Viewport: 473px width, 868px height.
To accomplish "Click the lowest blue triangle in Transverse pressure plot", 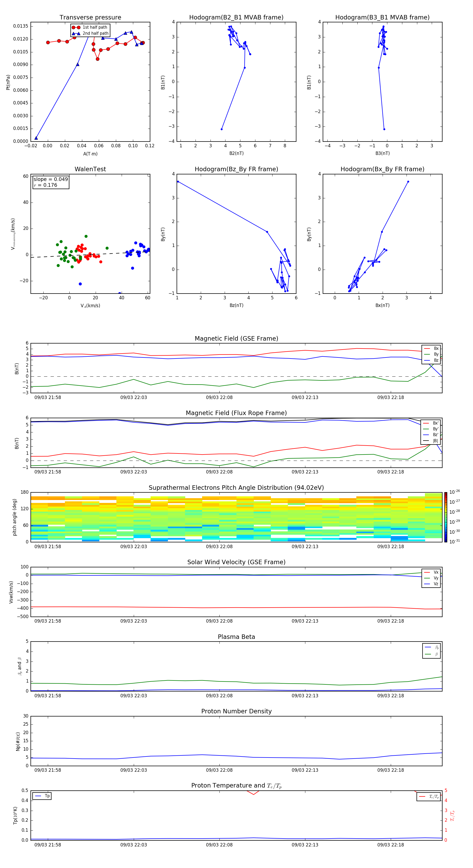I will point(36,138).
